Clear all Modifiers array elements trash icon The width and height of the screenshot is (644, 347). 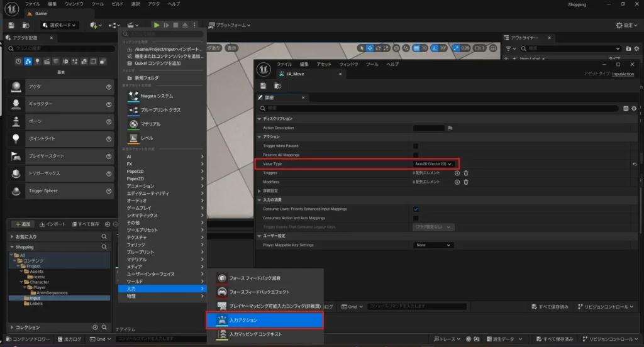[466, 182]
